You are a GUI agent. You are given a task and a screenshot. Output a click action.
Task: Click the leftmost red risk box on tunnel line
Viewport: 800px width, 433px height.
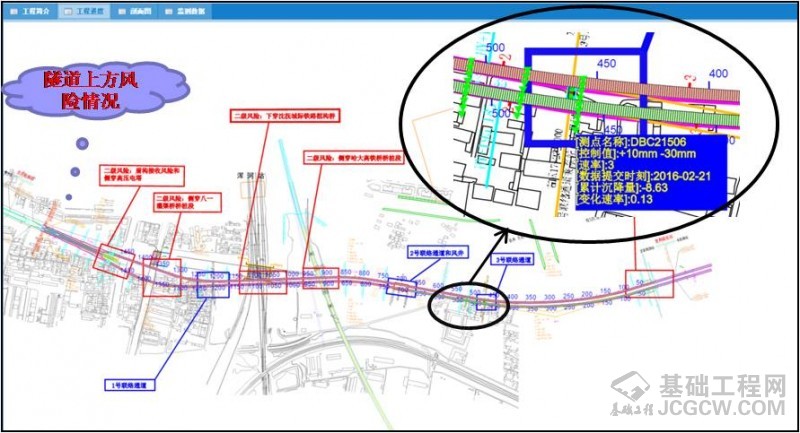pyautogui.click(x=112, y=259)
